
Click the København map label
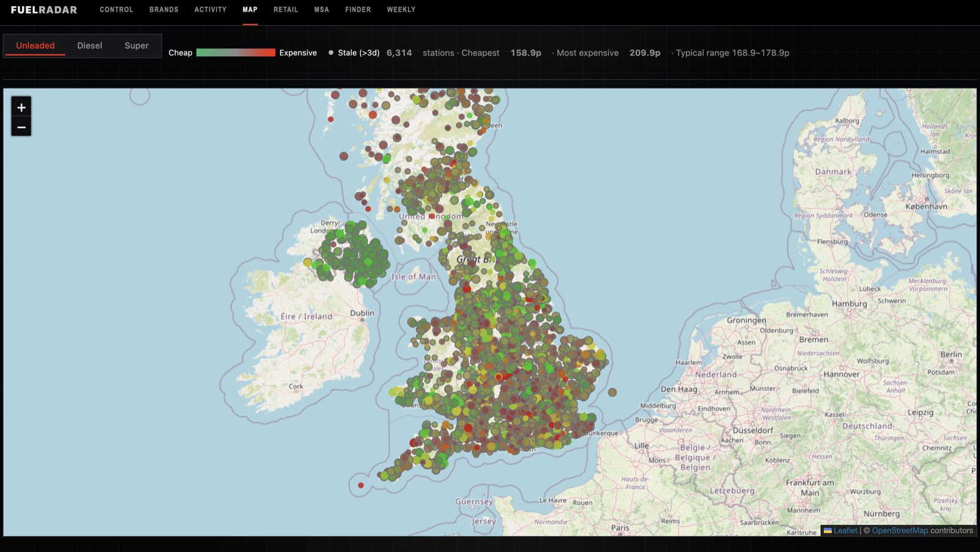click(926, 206)
